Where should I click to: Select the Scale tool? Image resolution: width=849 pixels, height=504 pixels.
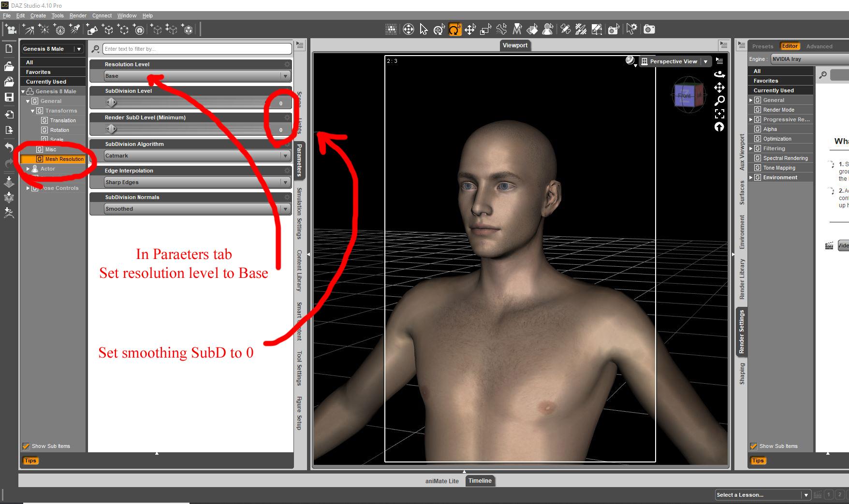(x=485, y=29)
